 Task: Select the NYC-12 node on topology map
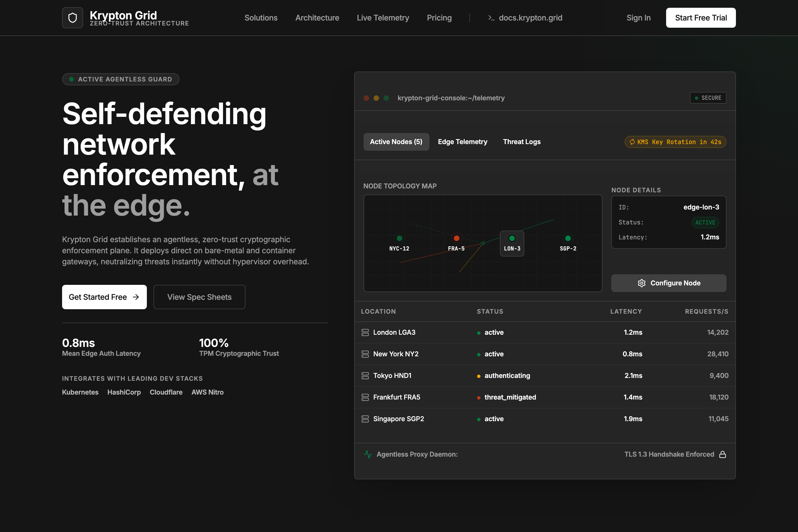tap(399, 243)
